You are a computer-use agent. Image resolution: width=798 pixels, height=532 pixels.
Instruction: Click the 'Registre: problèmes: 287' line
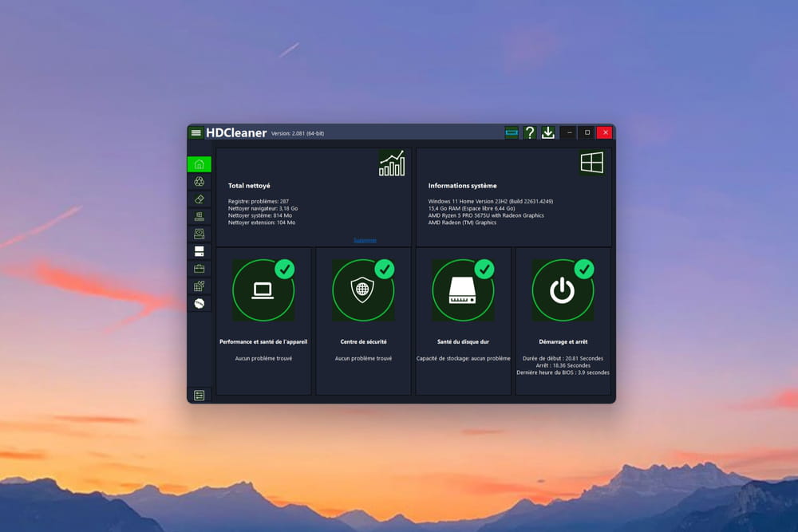tap(258, 202)
